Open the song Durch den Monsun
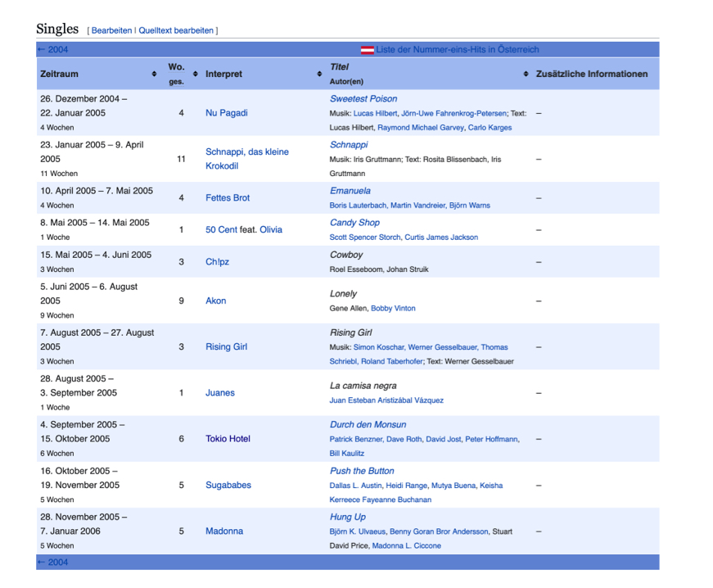This screenshot has width=713, height=588. click(368, 425)
